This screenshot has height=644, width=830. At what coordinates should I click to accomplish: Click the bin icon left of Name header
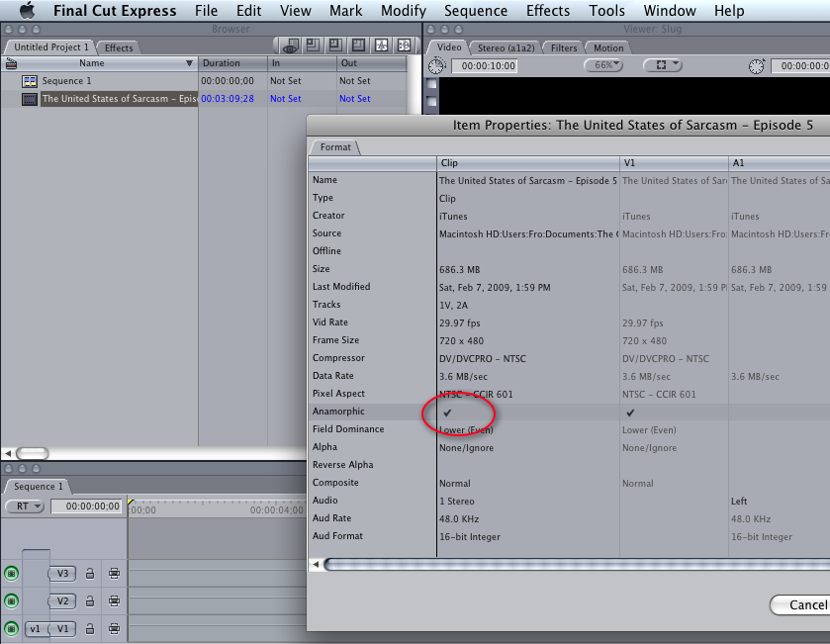click(11, 63)
